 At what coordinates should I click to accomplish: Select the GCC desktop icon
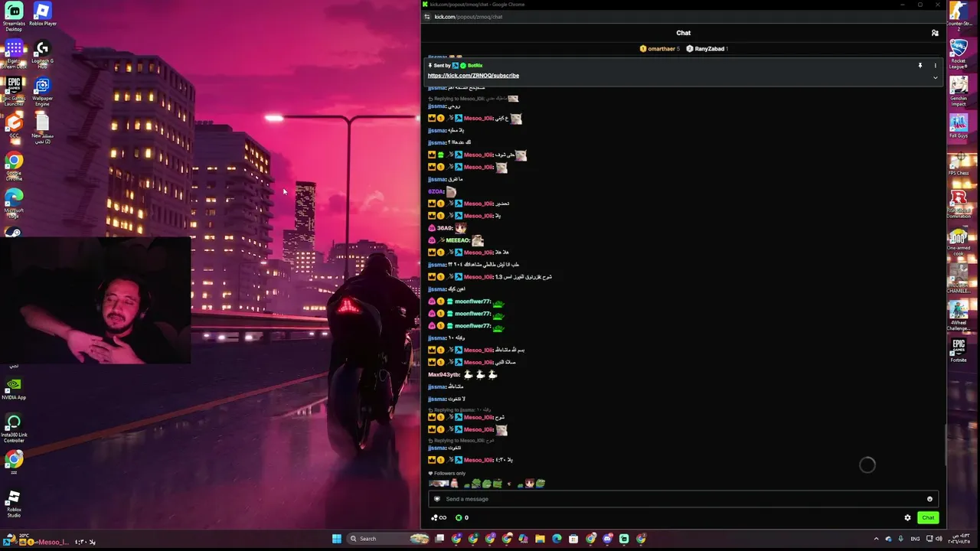click(14, 126)
